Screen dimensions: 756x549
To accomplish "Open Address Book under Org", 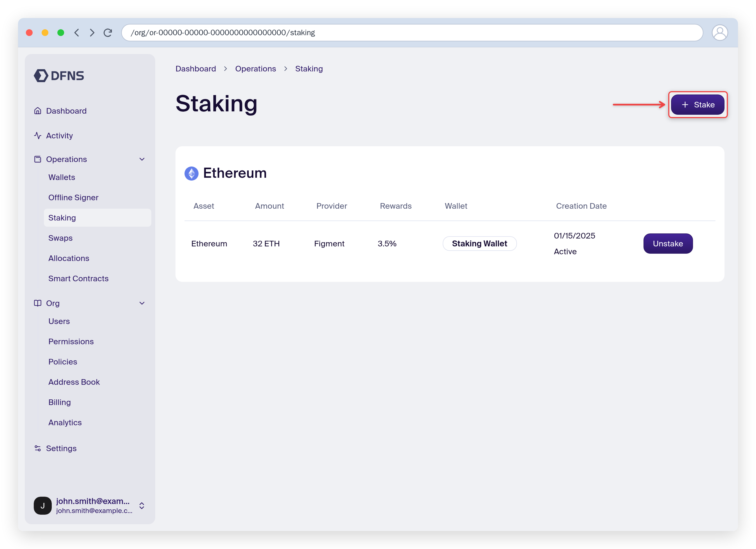I will [x=74, y=382].
